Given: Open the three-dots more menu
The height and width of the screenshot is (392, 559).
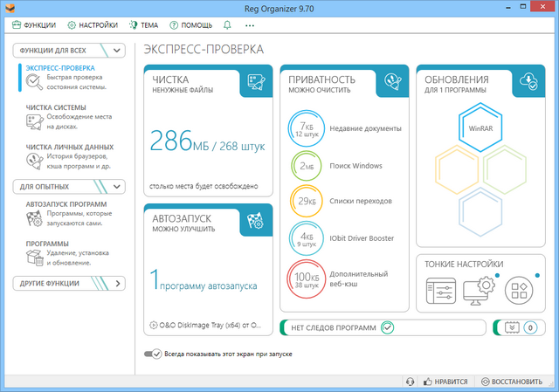Looking at the screenshot, I should pyautogui.click(x=251, y=26).
